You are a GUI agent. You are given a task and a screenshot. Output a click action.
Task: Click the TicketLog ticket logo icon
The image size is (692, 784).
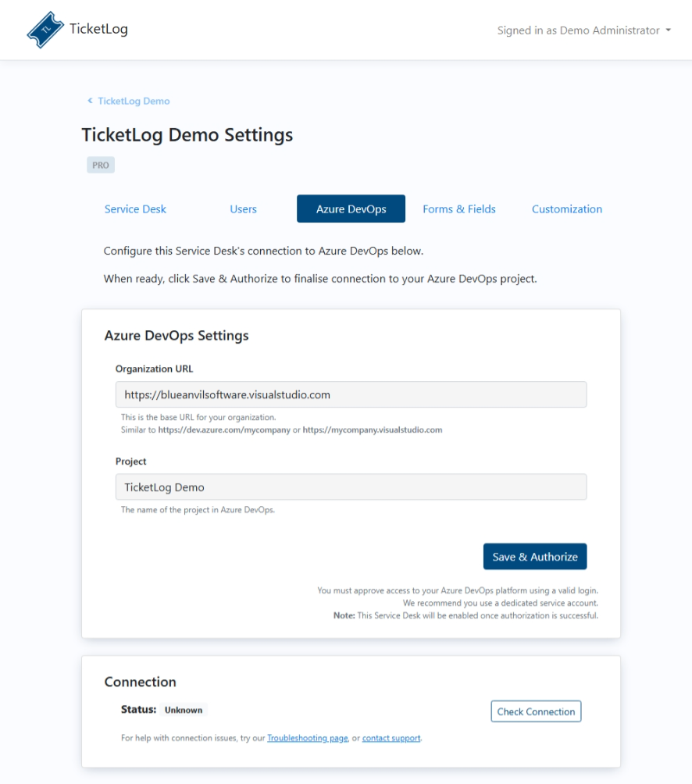pyautogui.click(x=45, y=30)
